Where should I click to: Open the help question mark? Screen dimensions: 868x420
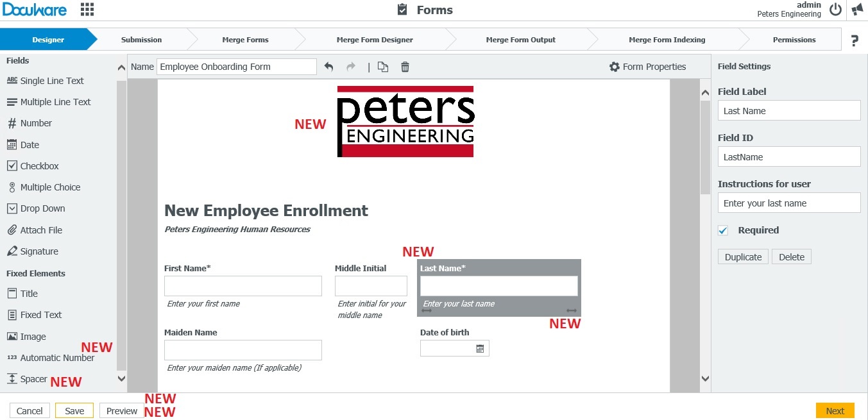click(855, 40)
